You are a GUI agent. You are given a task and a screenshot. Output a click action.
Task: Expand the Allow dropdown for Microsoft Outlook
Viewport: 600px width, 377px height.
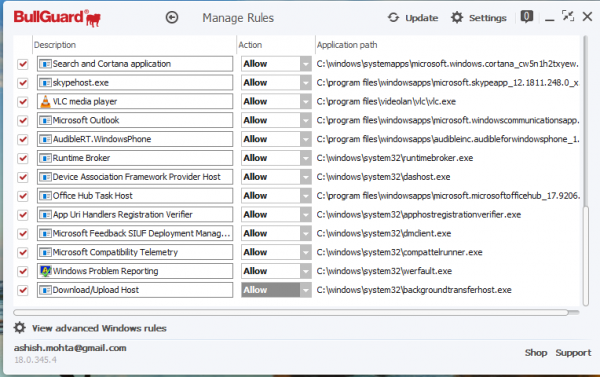pyautogui.click(x=305, y=120)
